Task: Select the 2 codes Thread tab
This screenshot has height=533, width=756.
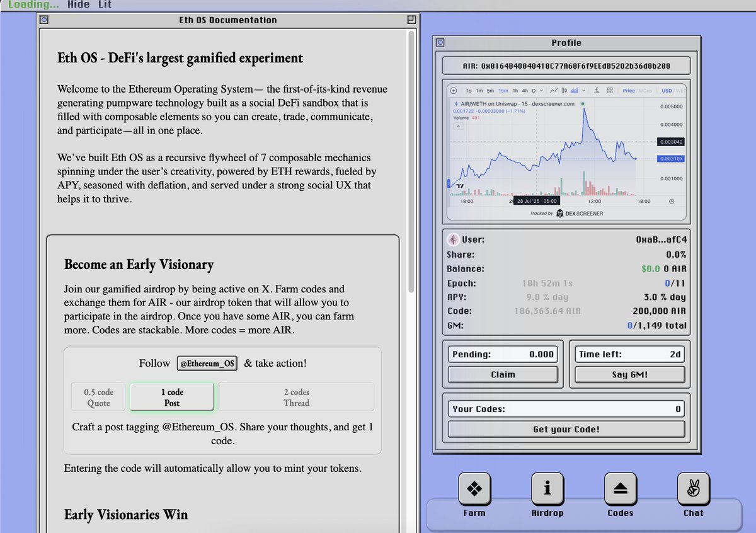Action: [296, 398]
